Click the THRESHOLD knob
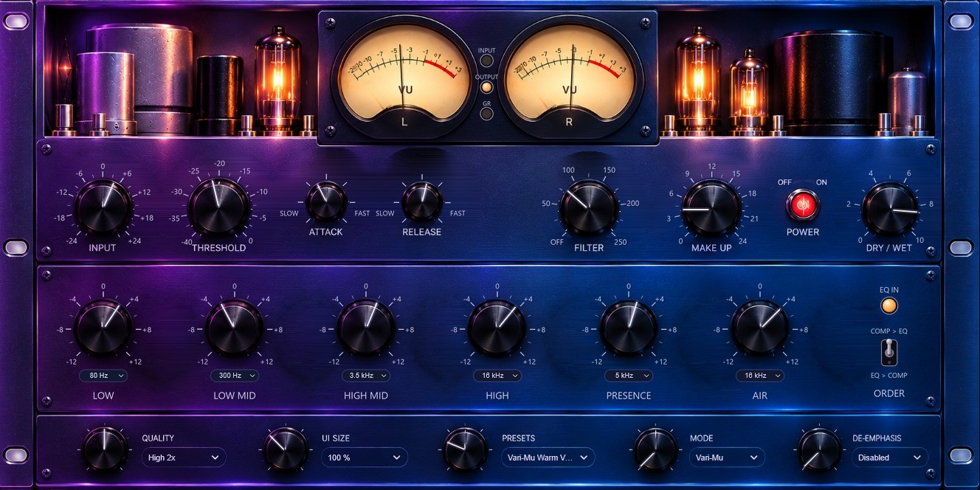The height and width of the screenshot is (490, 980). [218, 207]
